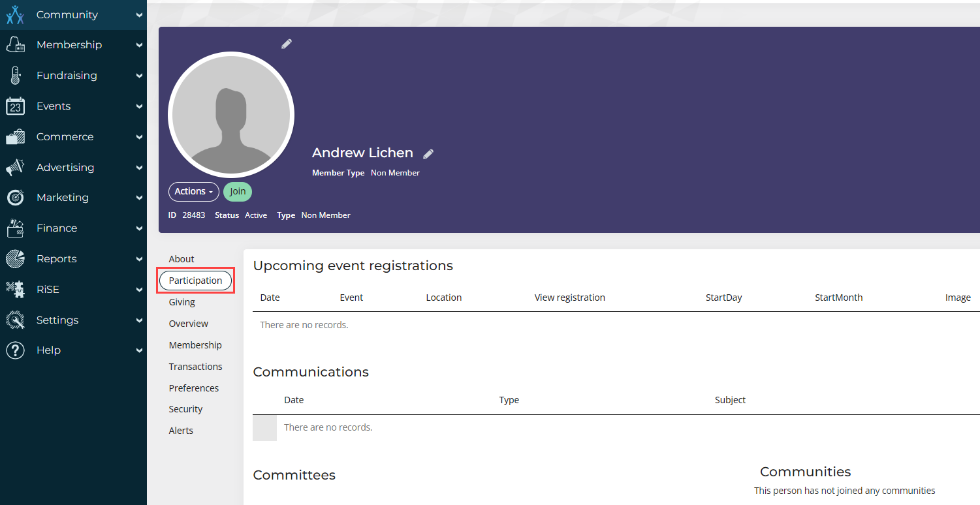Click the Marketing target icon
The width and height of the screenshot is (980, 505).
15,198
